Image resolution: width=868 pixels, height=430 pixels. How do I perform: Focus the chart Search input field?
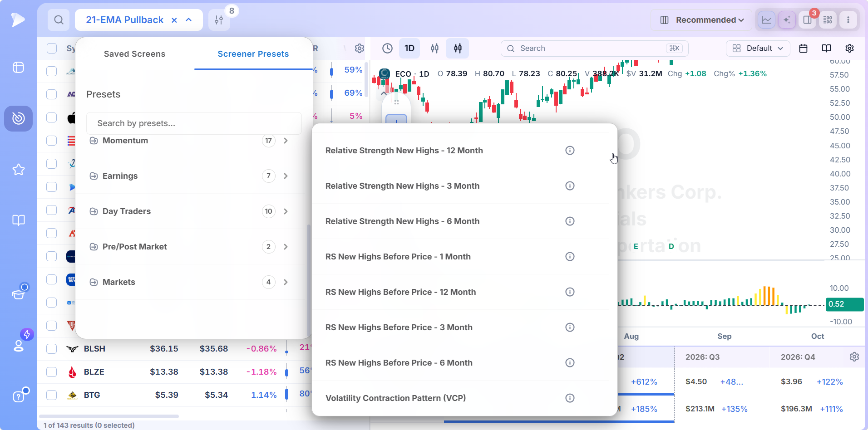[594, 49]
